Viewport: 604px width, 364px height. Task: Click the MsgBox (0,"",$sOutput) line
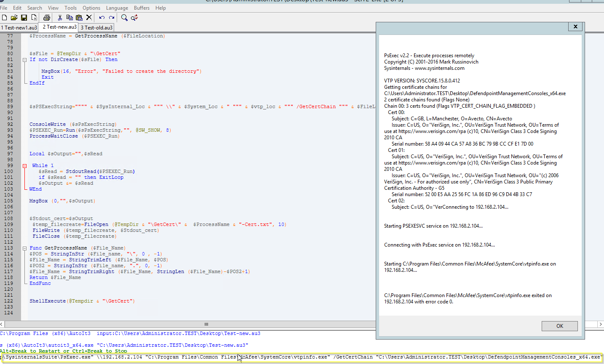click(62, 201)
